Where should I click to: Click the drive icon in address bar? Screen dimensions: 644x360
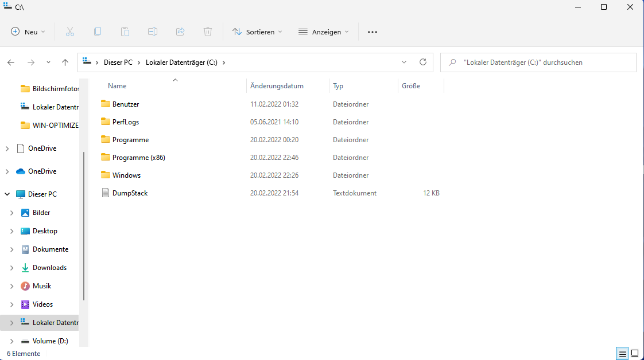coord(87,62)
